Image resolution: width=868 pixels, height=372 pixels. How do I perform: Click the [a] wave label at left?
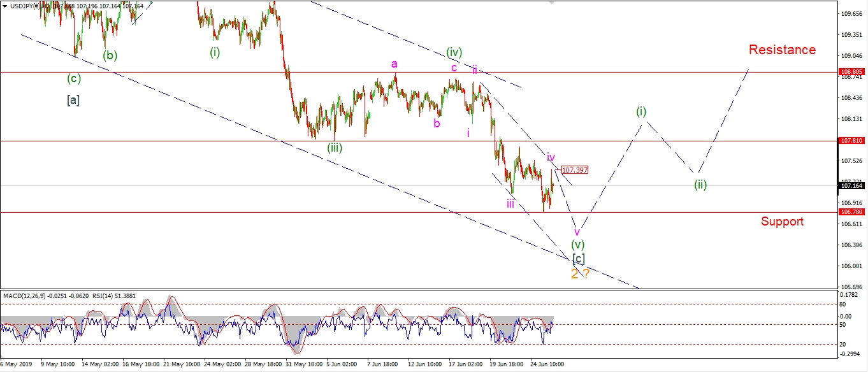73,99
